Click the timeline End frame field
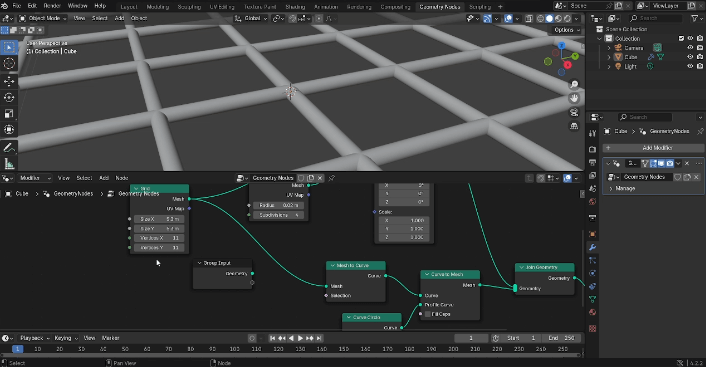This screenshot has height=367, width=706. pos(561,338)
